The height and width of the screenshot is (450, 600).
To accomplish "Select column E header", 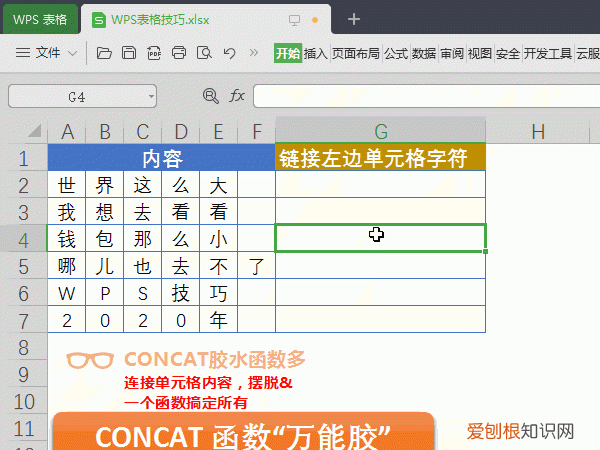I will (x=218, y=132).
